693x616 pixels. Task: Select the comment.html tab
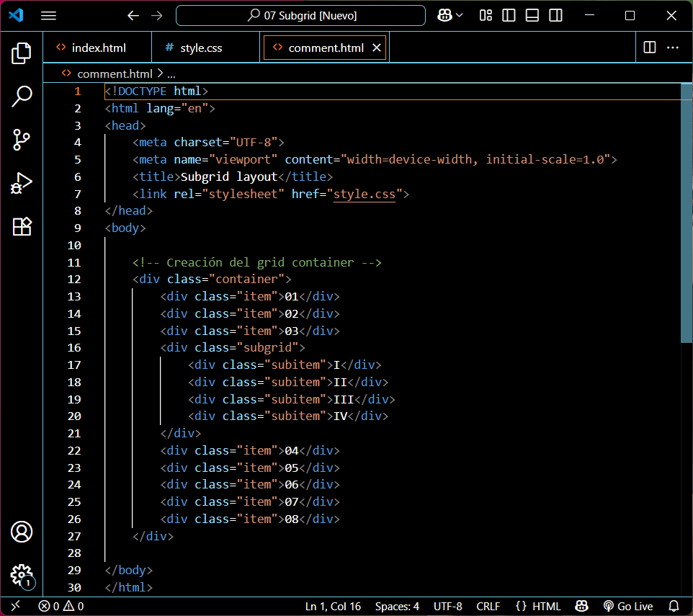[x=326, y=48]
